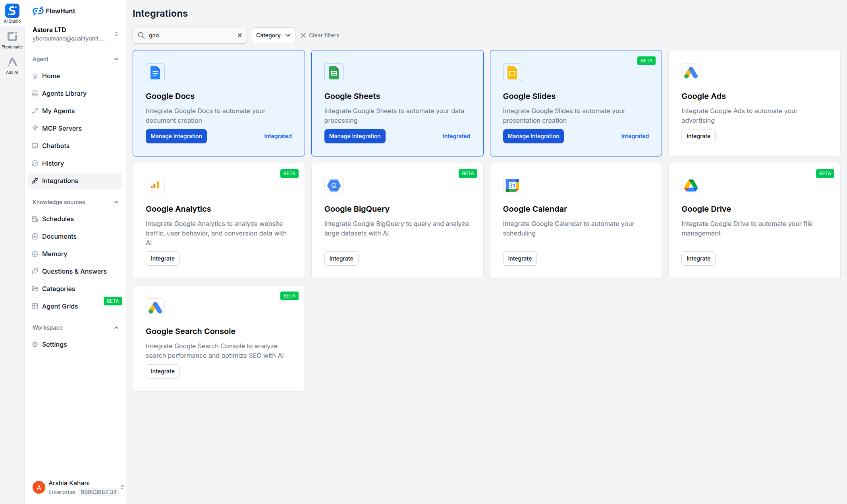This screenshot has height=504, width=847.
Task: Click Manage Integration for Google Sheets
Action: (x=355, y=136)
